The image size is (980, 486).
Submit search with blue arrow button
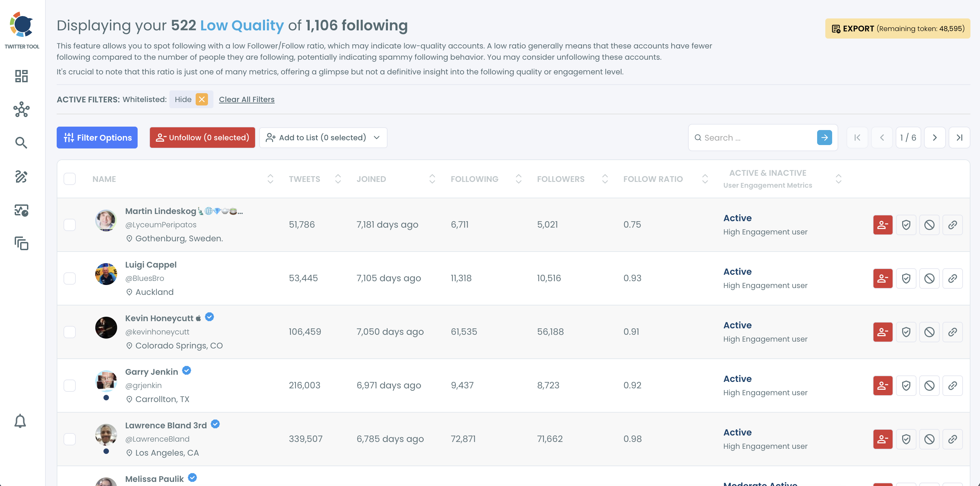click(x=824, y=138)
